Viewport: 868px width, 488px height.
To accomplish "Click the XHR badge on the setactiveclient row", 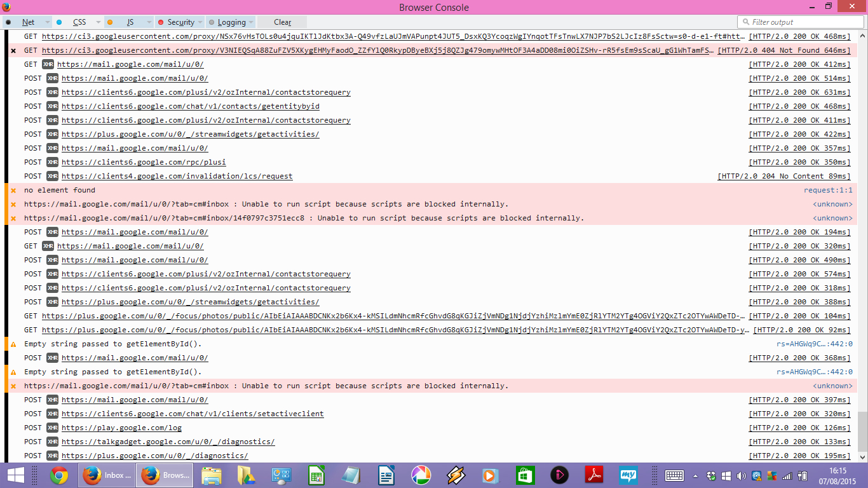I will pyautogui.click(x=53, y=414).
